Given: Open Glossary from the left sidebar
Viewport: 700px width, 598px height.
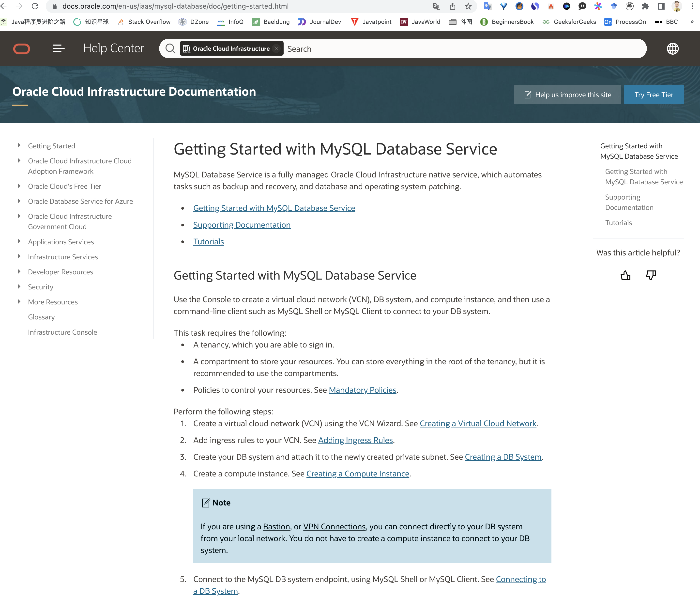Looking at the screenshot, I should tap(41, 317).
